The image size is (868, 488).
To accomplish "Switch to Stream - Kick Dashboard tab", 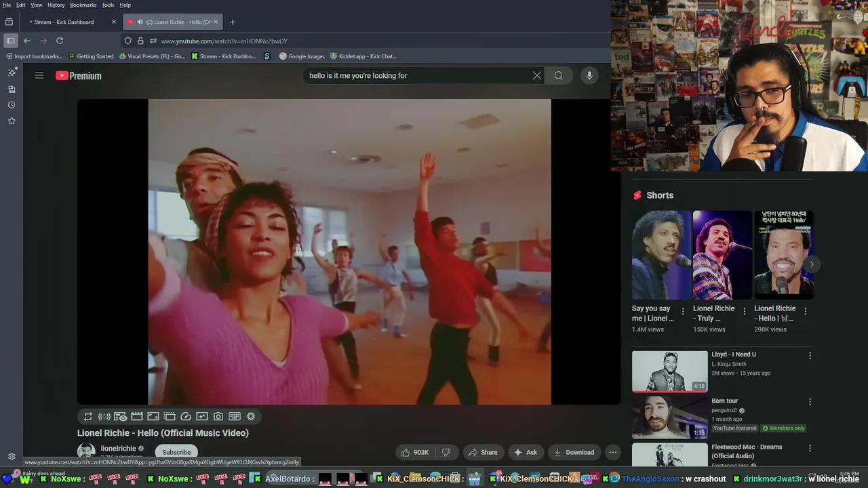I will click(x=64, y=22).
